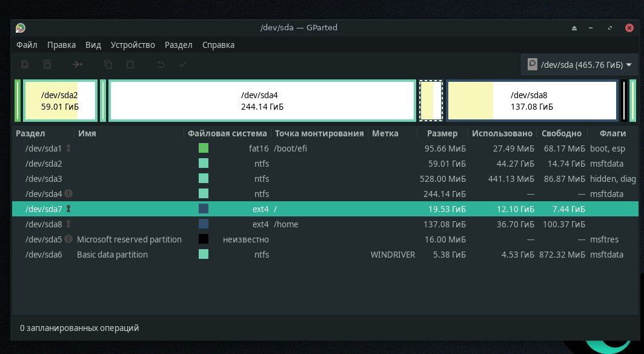Click the boot, esp flags cell
This screenshot has width=644, height=354.
(x=608, y=149)
